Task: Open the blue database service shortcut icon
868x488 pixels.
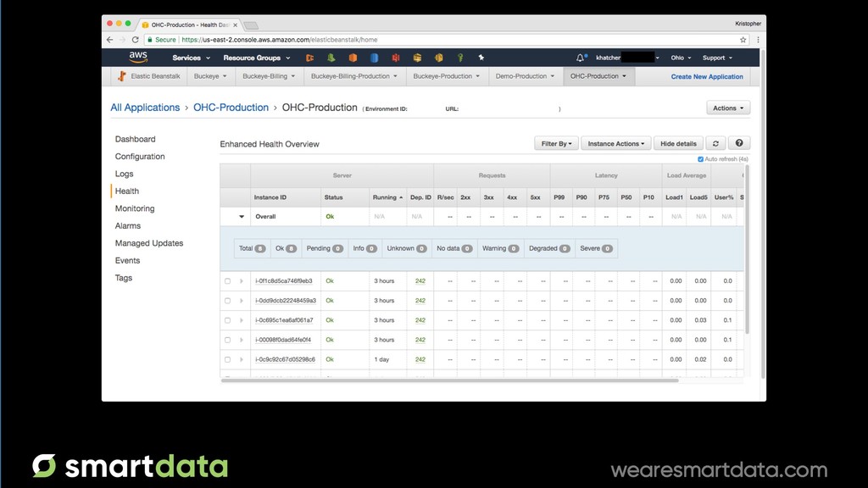Action: pos(374,58)
